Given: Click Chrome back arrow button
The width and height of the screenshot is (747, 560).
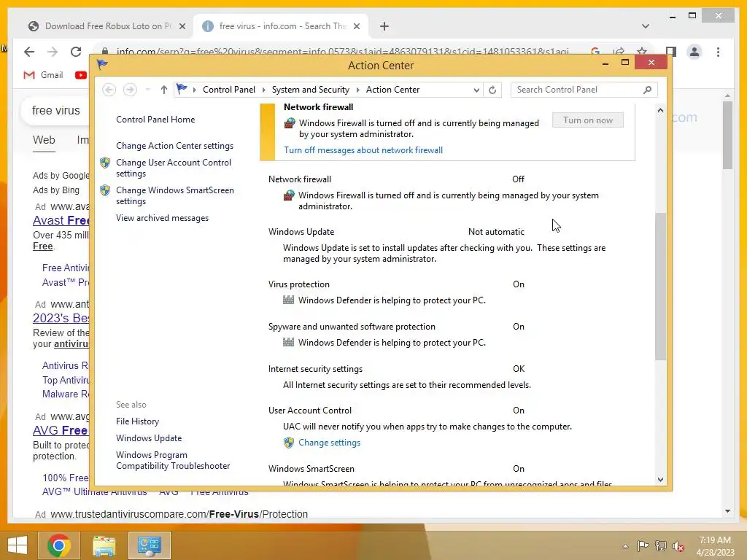Looking at the screenshot, I should pyautogui.click(x=29, y=52).
